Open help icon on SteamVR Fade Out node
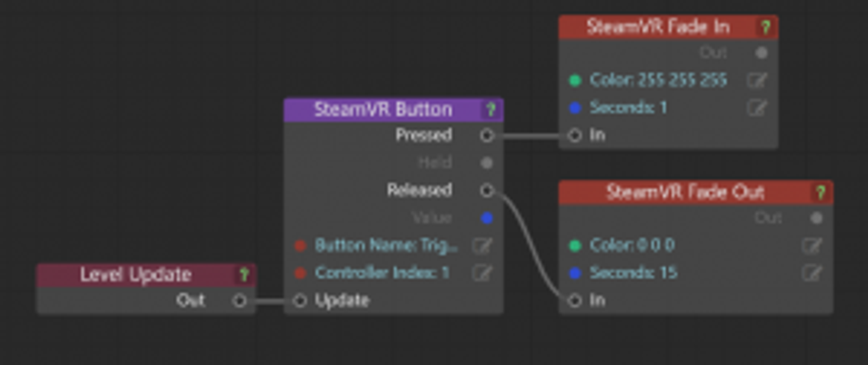This screenshot has height=365, width=868. point(820,192)
